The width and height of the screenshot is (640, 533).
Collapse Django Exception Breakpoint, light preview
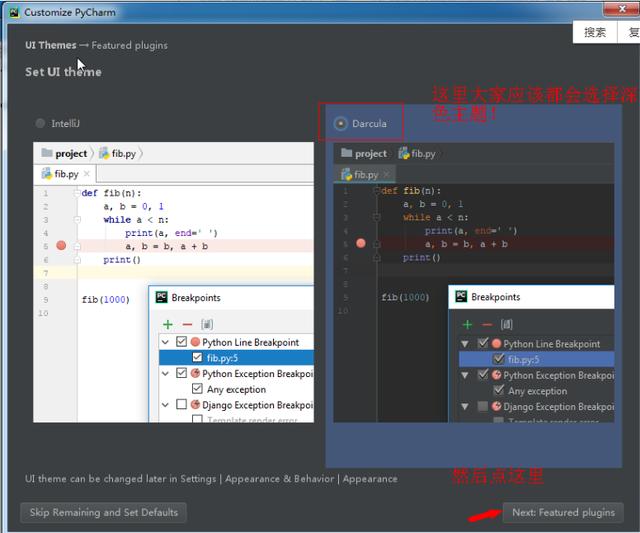tap(165, 405)
